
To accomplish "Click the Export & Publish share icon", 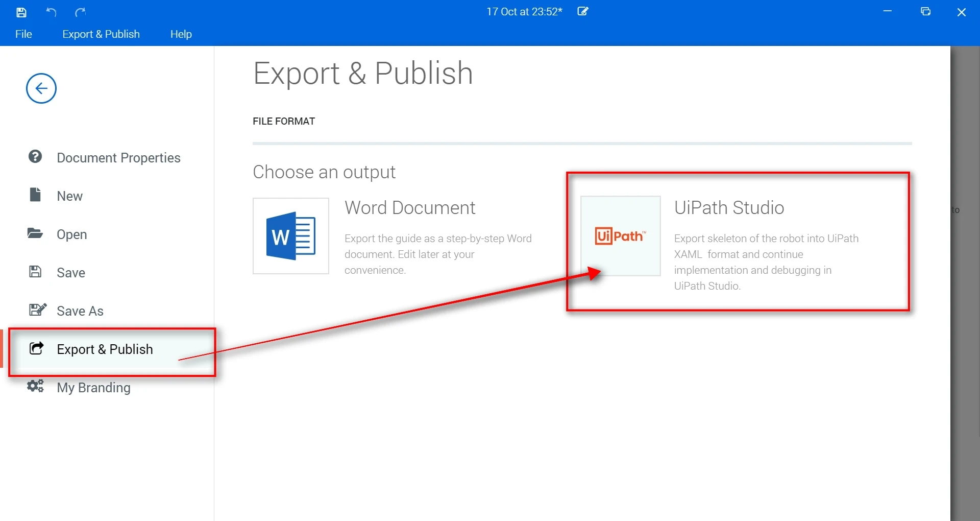I will (37, 348).
